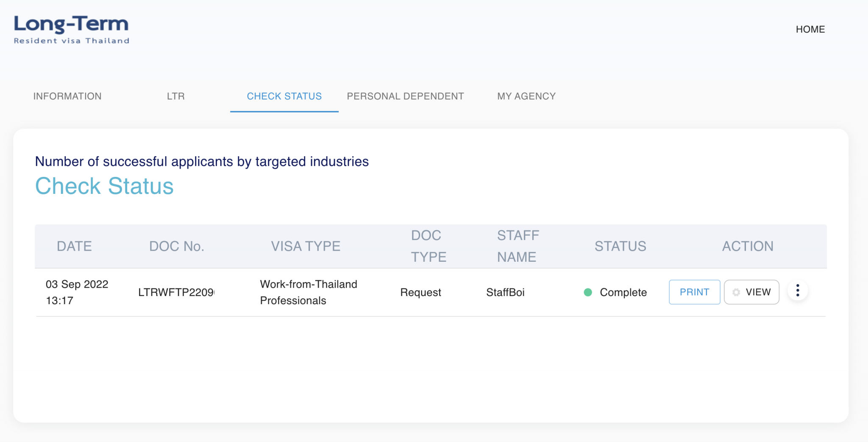Select the document number LTRWFTP2209 cell
The image size is (868, 442).
coord(176,292)
